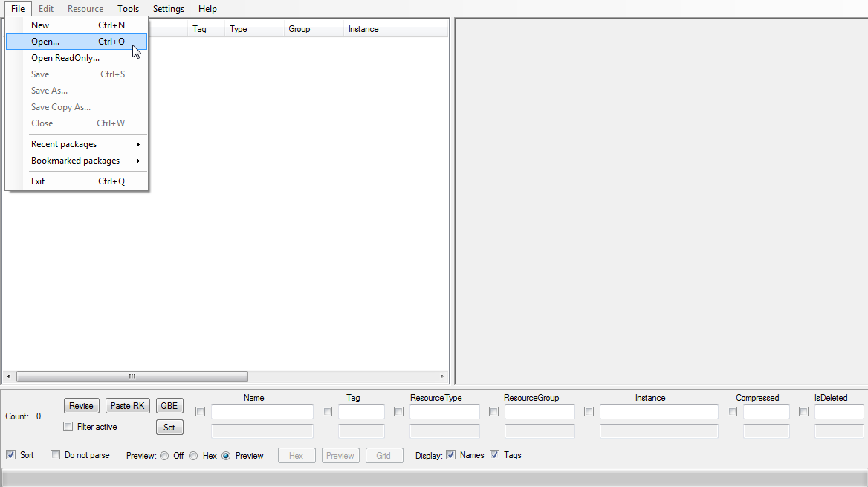The image size is (868, 487).
Task: Open the QBE button
Action: pos(169,406)
